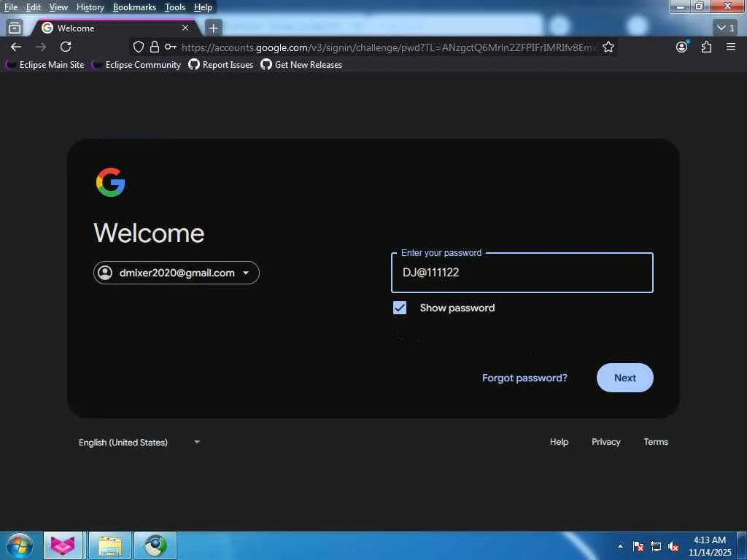Image resolution: width=747 pixels, height=560 pixels.
Task: Open Windows Explorer from the taskbar
Action: (x=110, y=545)
